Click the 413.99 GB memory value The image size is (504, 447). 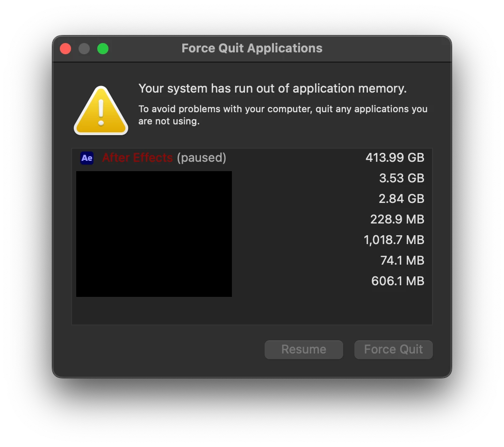395,158
